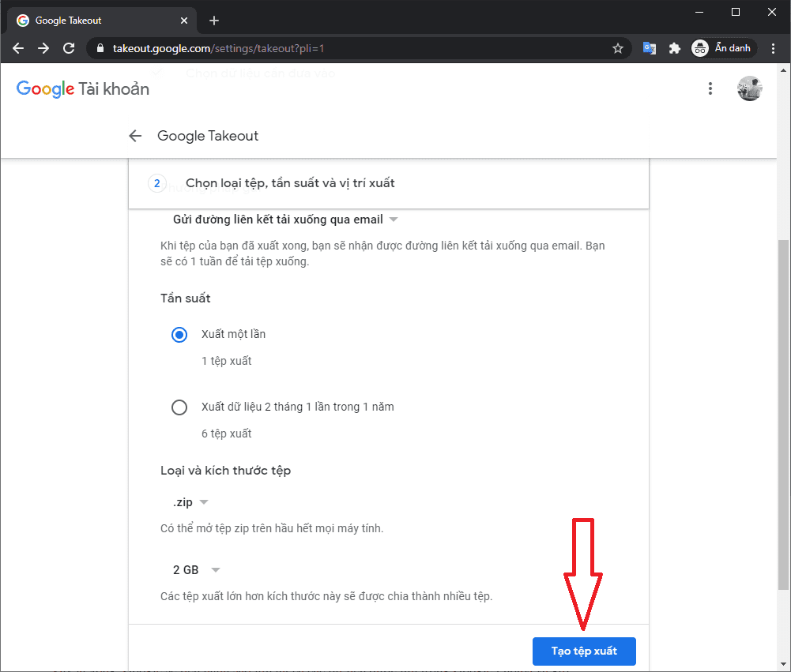Open the Extensions puzzle icon
The height and width of the screenshot is (672, 791).
tap(675, 48)
